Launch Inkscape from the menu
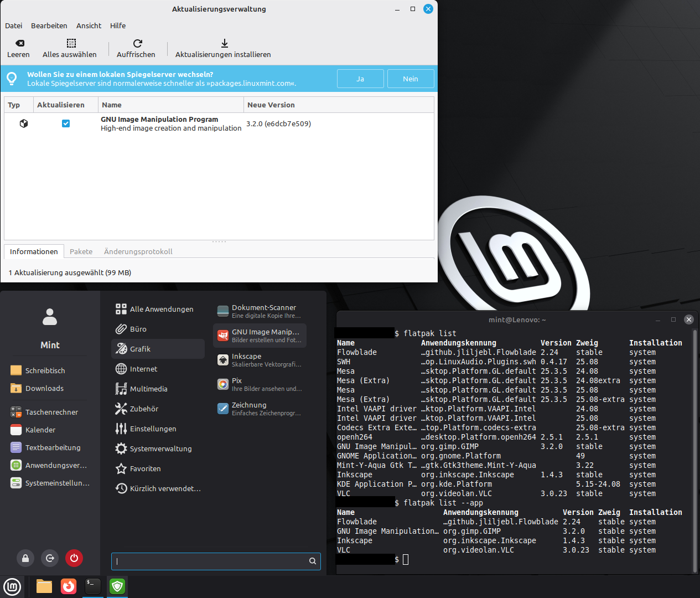Image resolution: width=700 pixels, height=598 pixels. coord(260,360)
